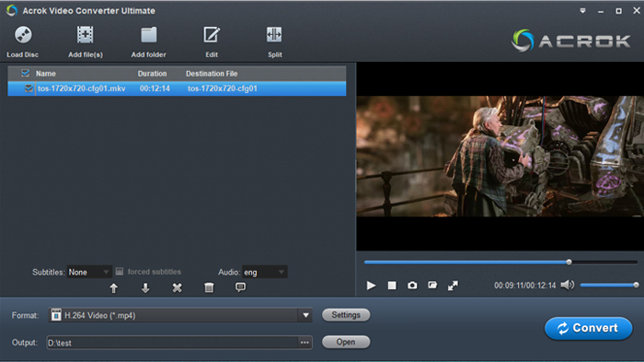The image size is (644, 362).
Task: Click the Add folder icon
Action: tap(149, 35)
